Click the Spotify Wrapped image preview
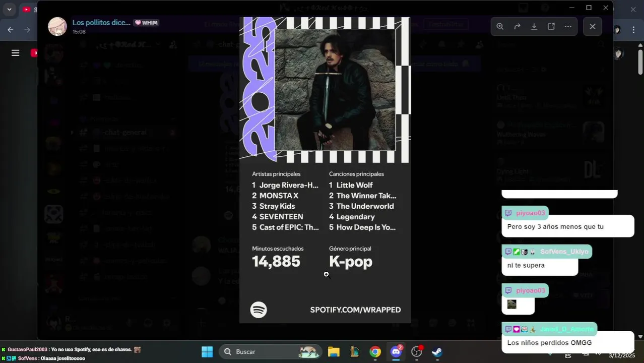 [x=325, y=170]
